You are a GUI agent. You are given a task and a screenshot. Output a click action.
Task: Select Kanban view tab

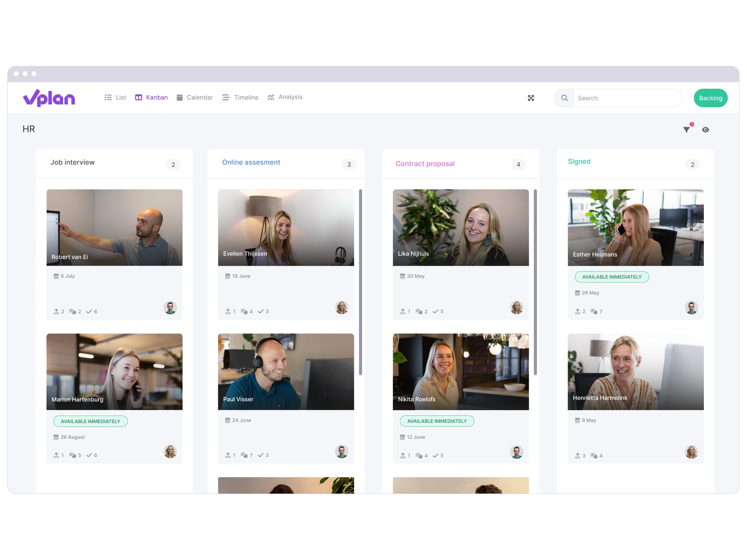pos(152,97)
